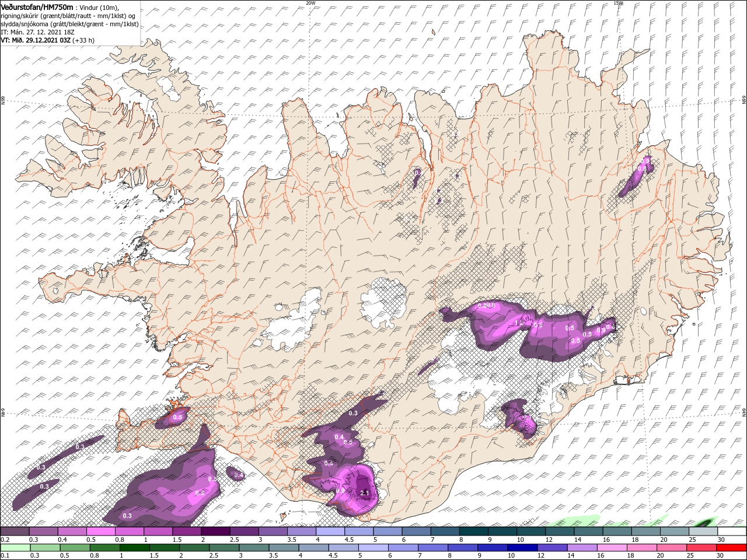
Task: Pick the dark plum first swatch of snow scale
Action: click(15, 531)
